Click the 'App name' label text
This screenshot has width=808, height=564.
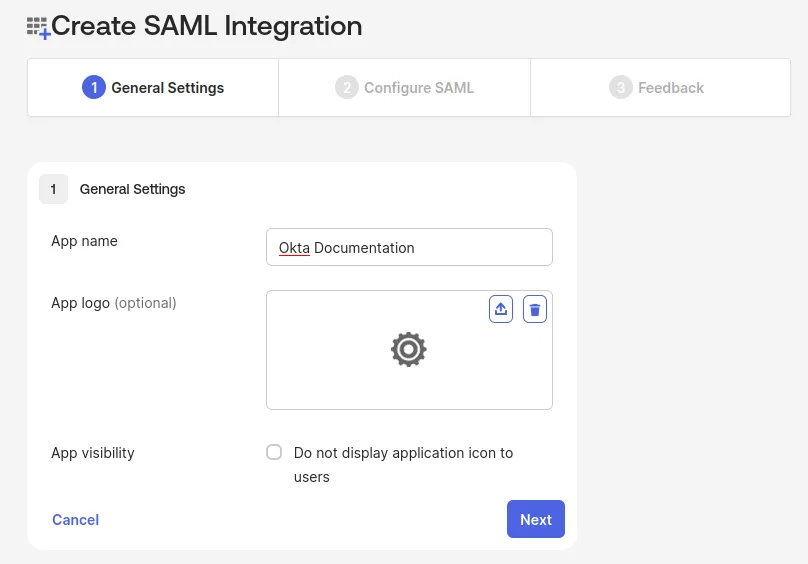click(x=84, y=241)
